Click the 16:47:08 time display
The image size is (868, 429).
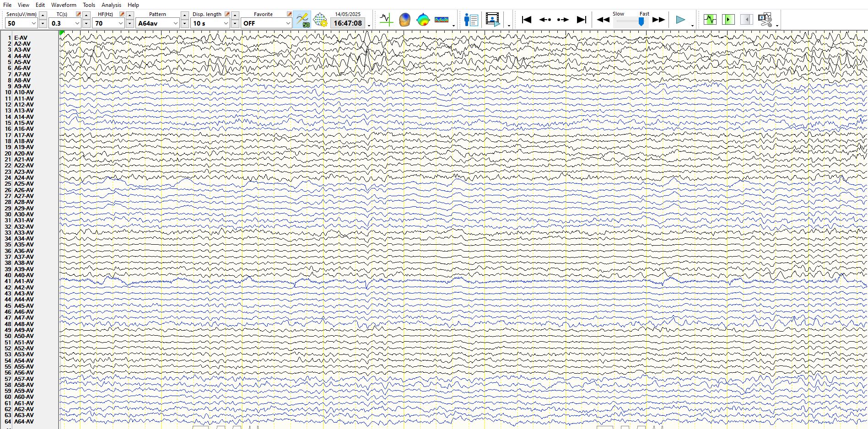click(348, 23)
